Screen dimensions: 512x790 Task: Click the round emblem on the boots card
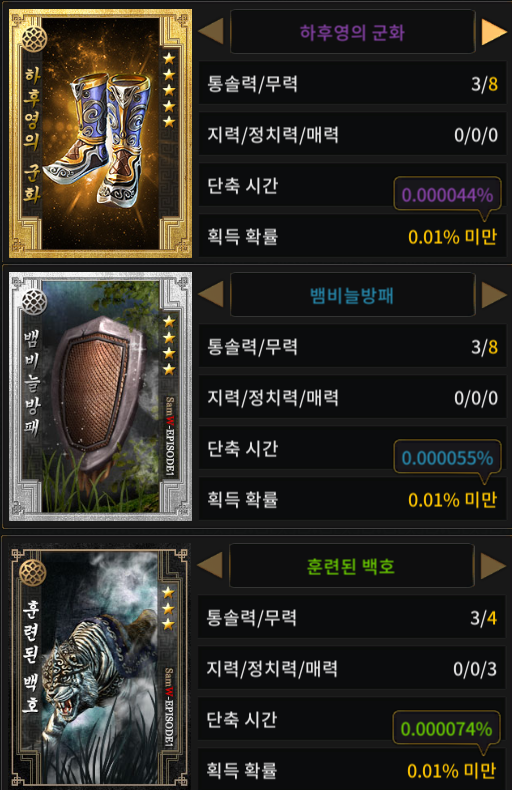click(x=34, y=39)
